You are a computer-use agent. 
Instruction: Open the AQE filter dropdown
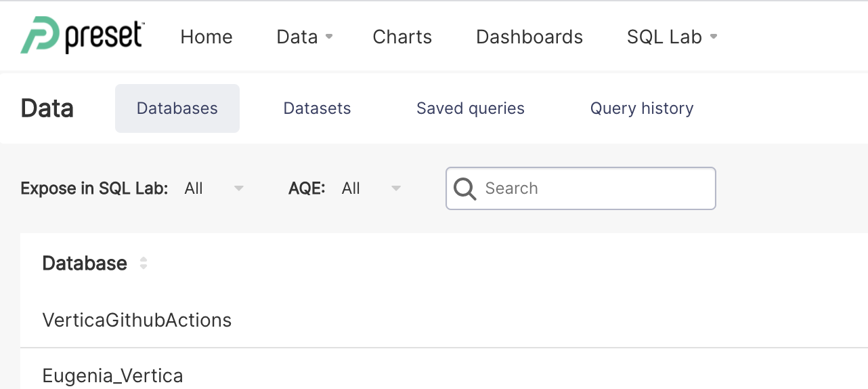point(372,188)
